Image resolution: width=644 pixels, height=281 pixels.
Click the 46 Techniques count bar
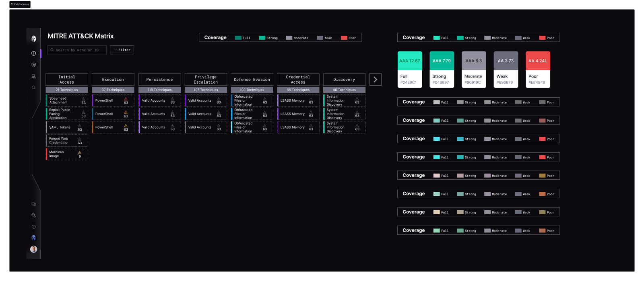point(345,90)
